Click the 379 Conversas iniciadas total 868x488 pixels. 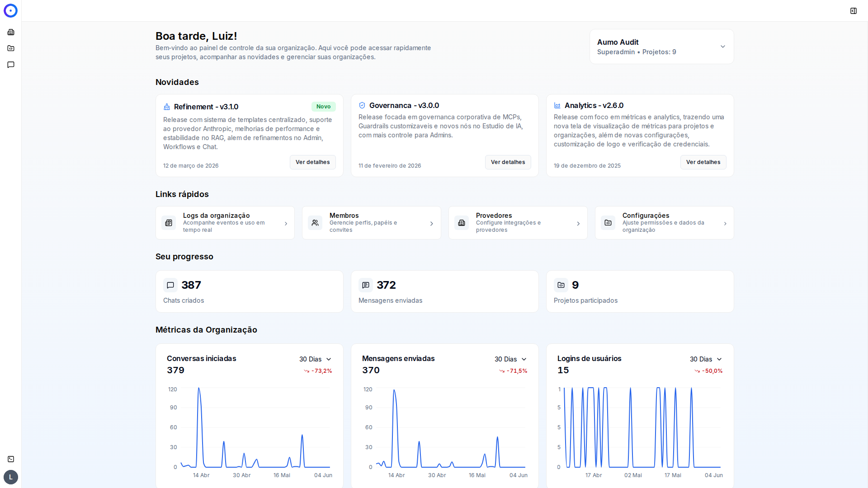[175, 370]
